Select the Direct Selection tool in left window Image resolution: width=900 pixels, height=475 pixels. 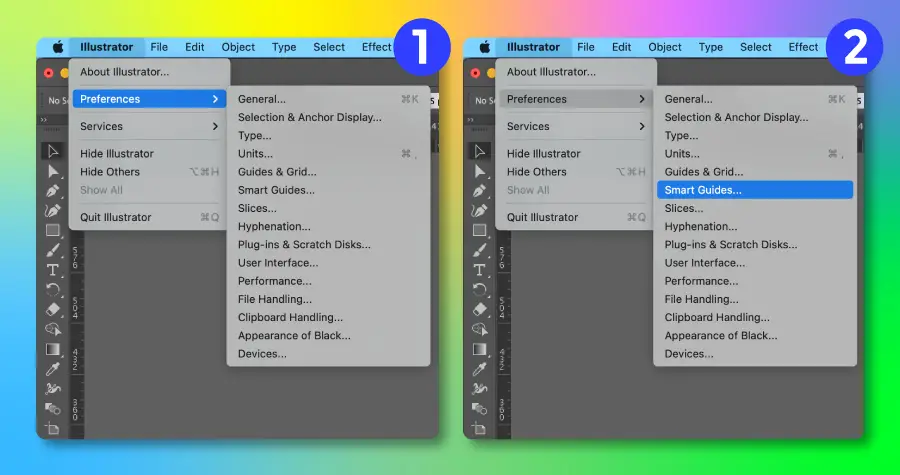[x=53, y=171]
